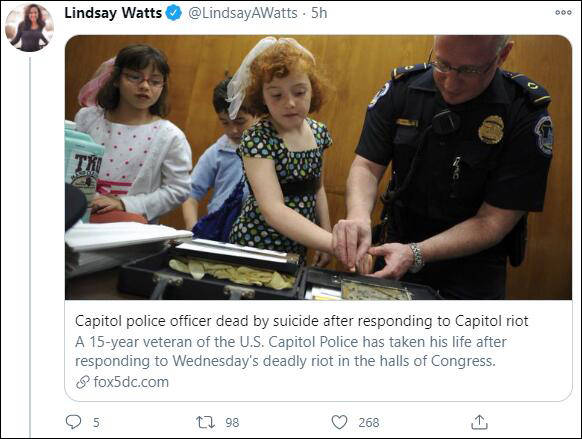Image resolution: width=582 pixels, height=439 pixels.
Task: Click the chain link icon beside fox5dc.com
Action: tap(82, 382)
